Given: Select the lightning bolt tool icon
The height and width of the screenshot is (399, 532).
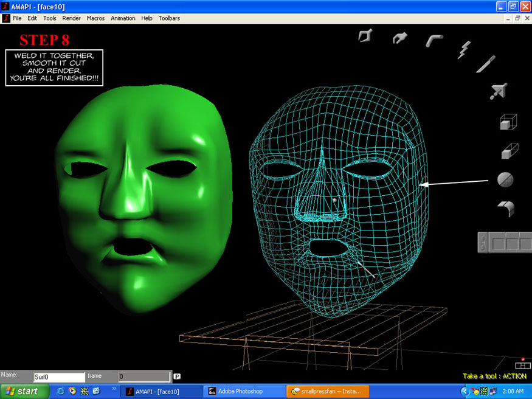Looking at the screenshot, I should 464,49.
